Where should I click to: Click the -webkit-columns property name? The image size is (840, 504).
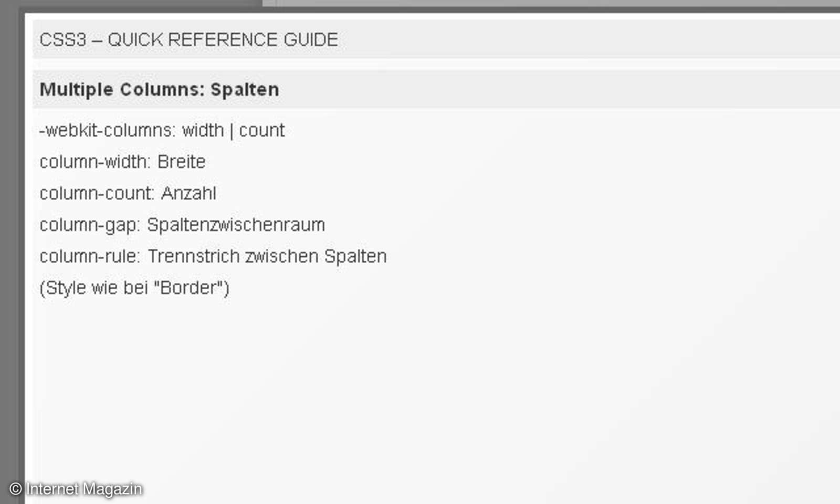[108, 130]
